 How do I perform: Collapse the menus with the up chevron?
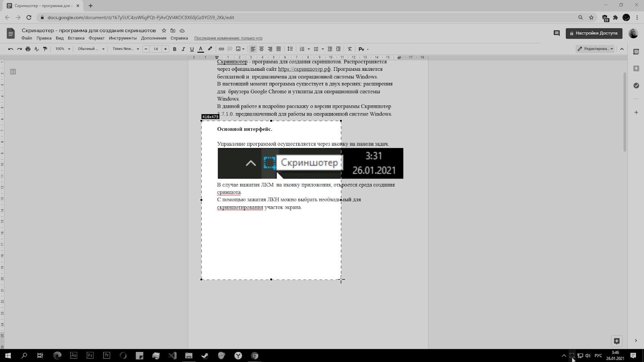coord(622,49)
